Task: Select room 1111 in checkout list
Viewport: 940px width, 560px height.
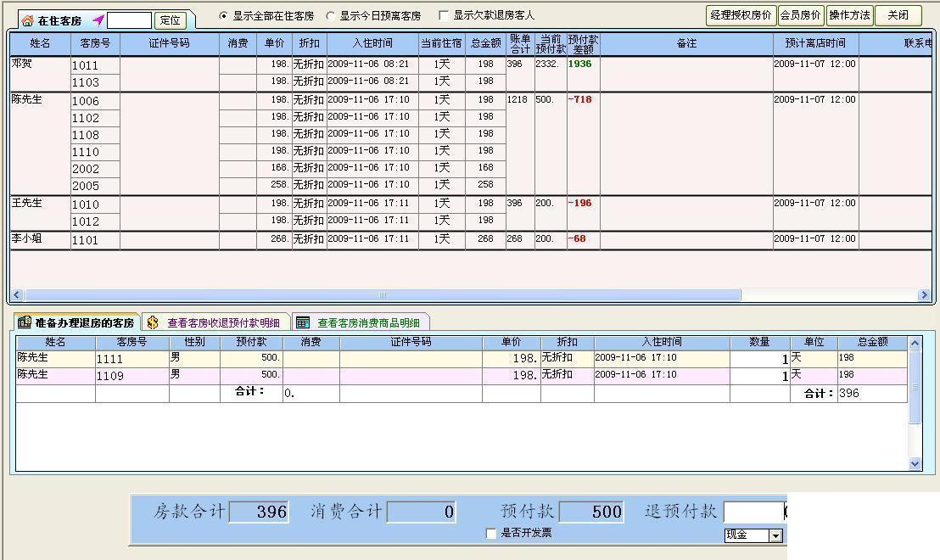Action: (x=131, y=359)
